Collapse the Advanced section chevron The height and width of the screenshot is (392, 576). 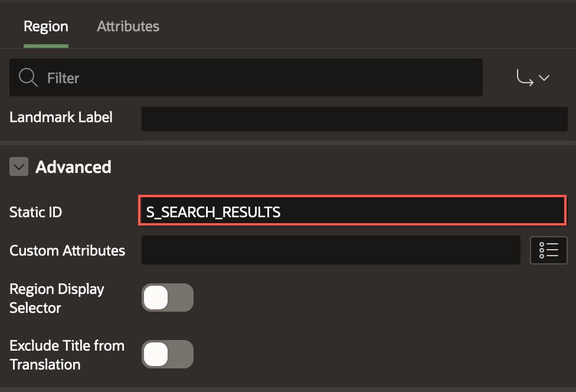tap(19, 167)
